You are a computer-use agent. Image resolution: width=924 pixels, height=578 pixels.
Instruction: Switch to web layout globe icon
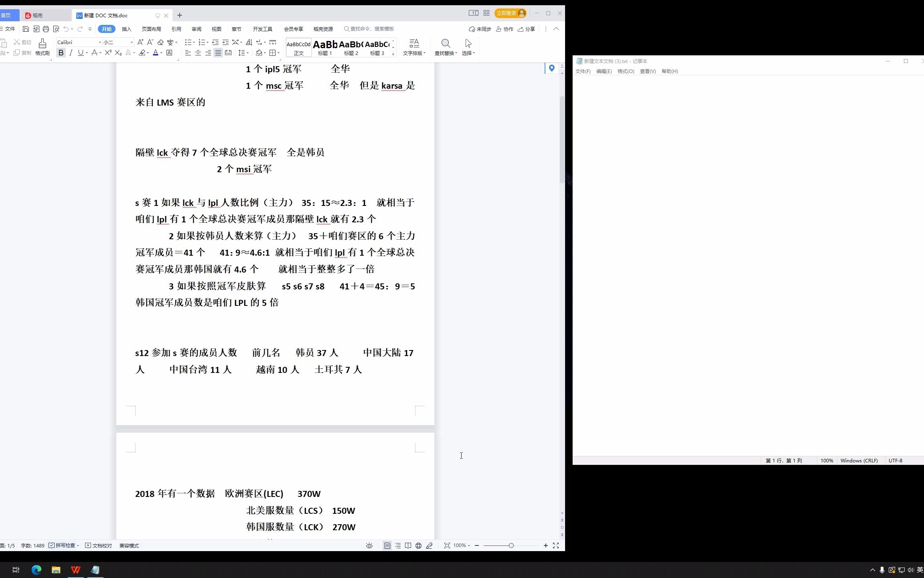click(418, 545)
